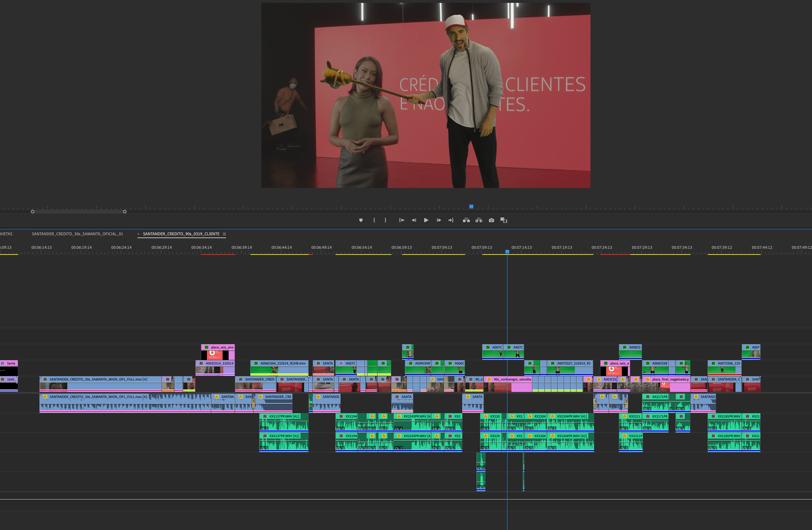This screenshot has width=812, height=530.
Task: Click the timeline playhead handle on ruler
Action: pos(507,252)
